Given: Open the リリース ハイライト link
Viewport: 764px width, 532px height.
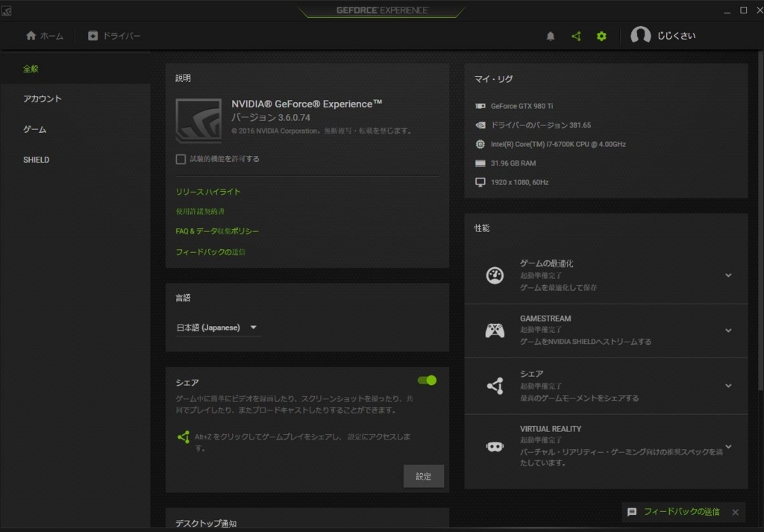Looking at the screenshot, I should [208, 192].
